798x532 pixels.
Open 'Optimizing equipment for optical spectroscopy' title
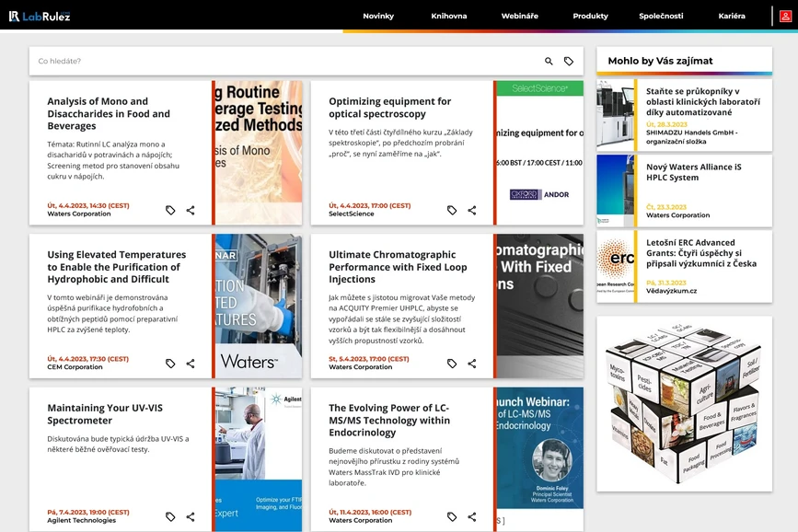pos(390,108)
